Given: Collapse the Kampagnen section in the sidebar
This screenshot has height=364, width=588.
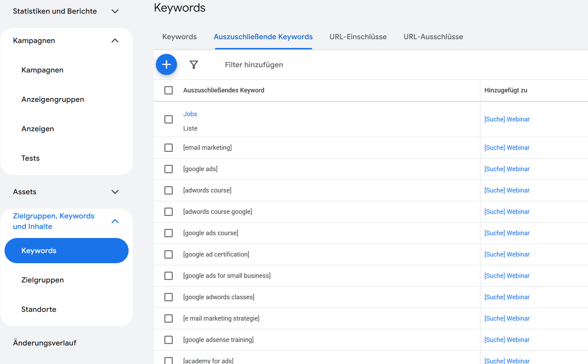Looking at the screenshot, I should (x=115, y=41).
